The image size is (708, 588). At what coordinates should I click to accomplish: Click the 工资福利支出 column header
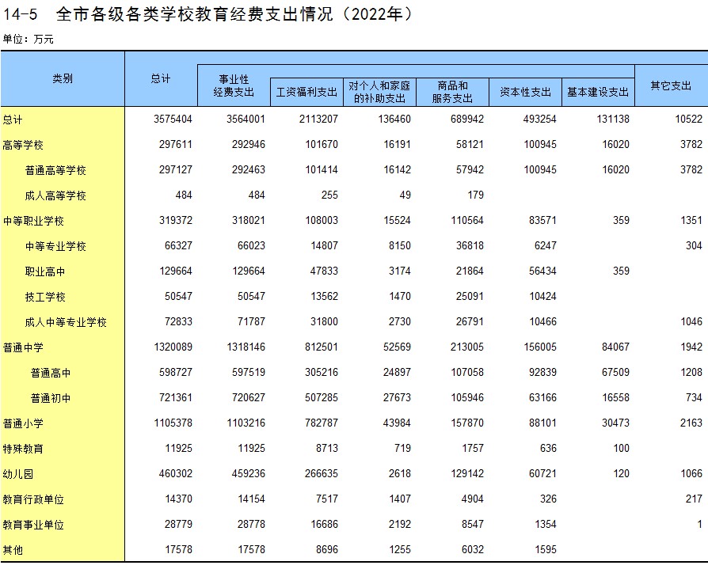click(x=306, y=92)
